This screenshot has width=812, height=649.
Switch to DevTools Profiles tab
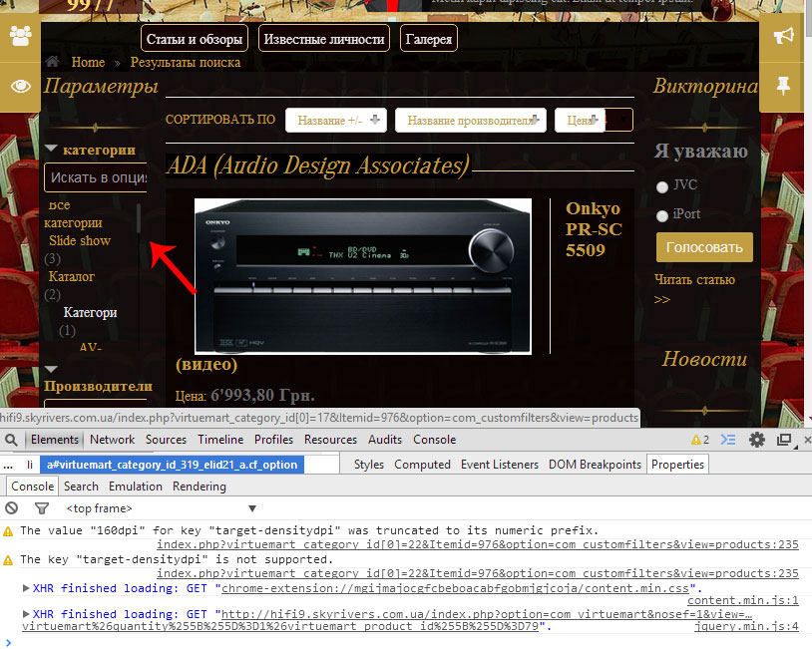(273, 440)
